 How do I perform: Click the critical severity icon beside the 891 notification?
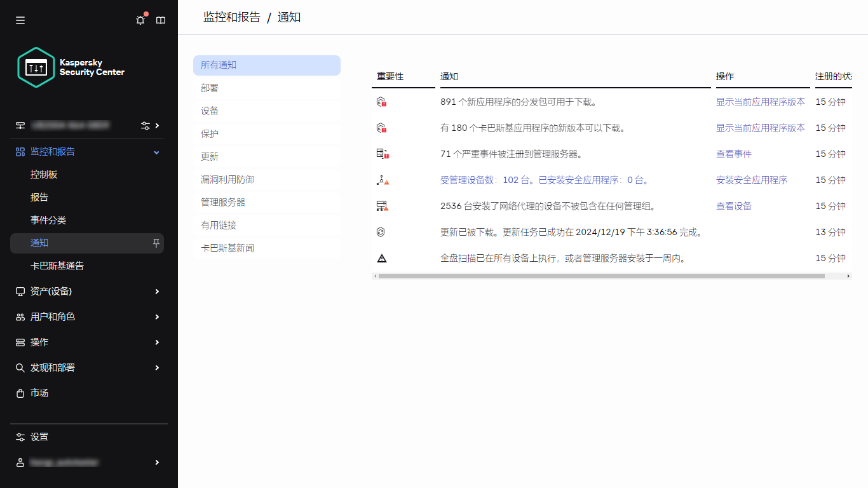point(380,101)
